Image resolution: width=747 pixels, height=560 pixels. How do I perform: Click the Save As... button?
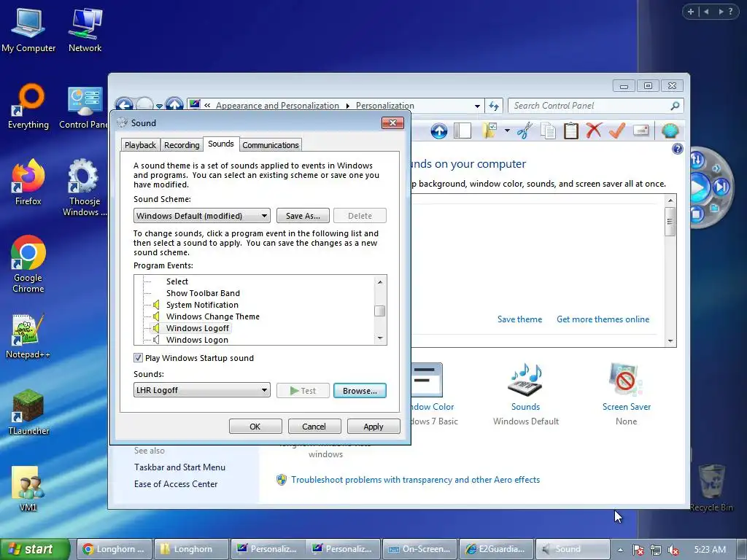tap(303, 216)
